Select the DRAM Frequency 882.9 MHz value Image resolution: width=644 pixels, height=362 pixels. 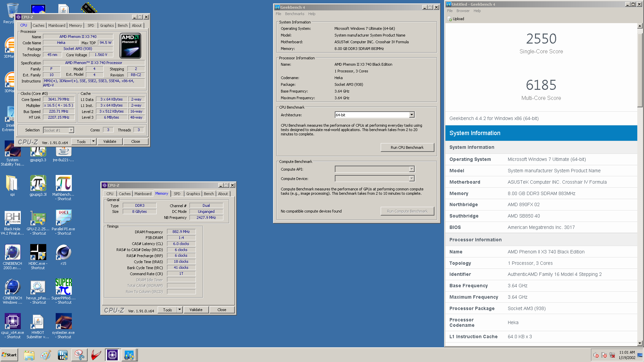181,232
